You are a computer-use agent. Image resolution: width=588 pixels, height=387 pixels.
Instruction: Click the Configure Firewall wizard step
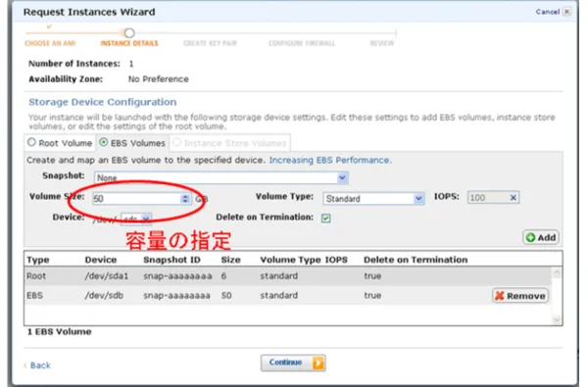point(302,43)
